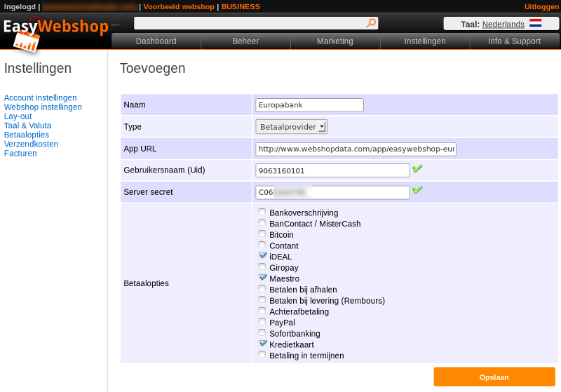Go to Webshop instellingen

tap(43, 107)
